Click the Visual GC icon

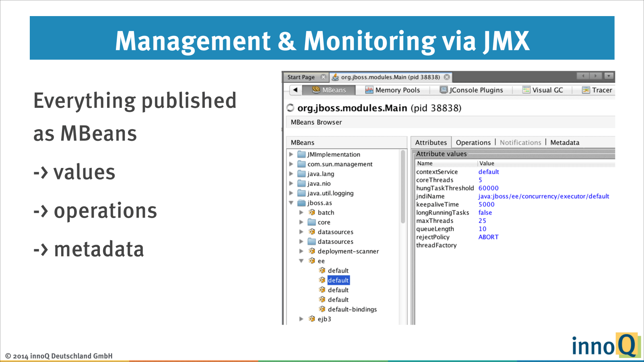click(526, 90)
